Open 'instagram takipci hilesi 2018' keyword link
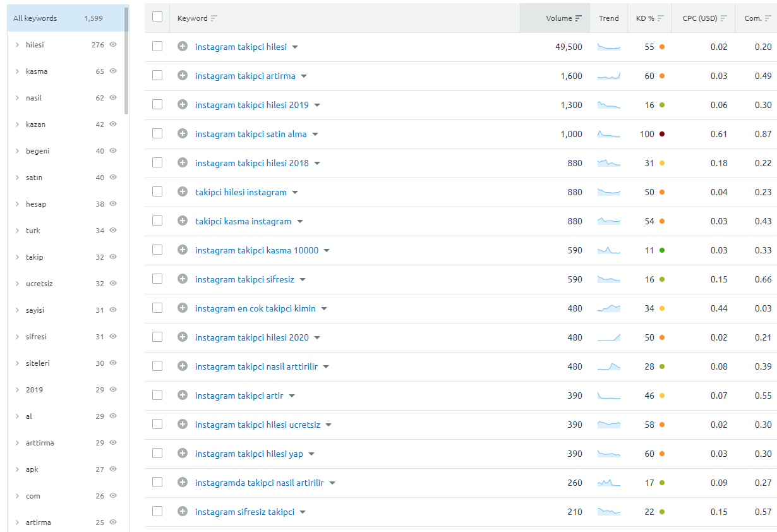Screen dimensions: 777x532 (x=252, y=163)
